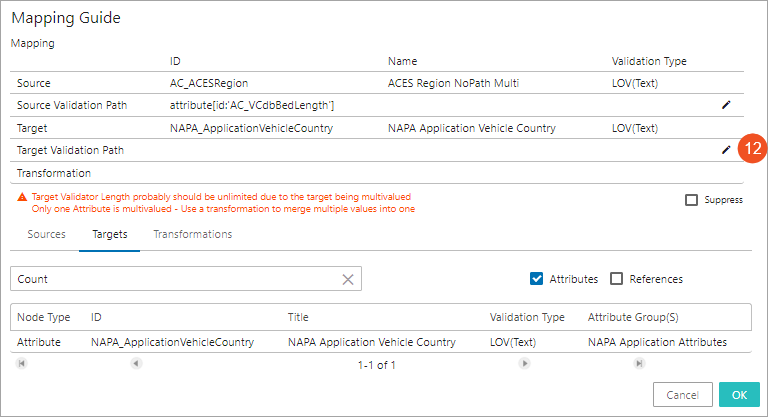Click the red warning triangle icon
768x417 pixels.
pos(22,198)
